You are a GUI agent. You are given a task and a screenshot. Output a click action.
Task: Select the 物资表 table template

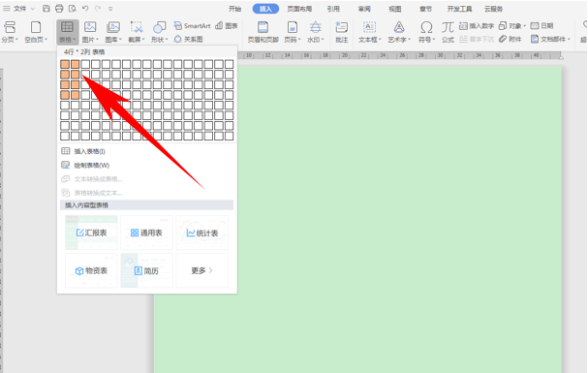[91, 270]
